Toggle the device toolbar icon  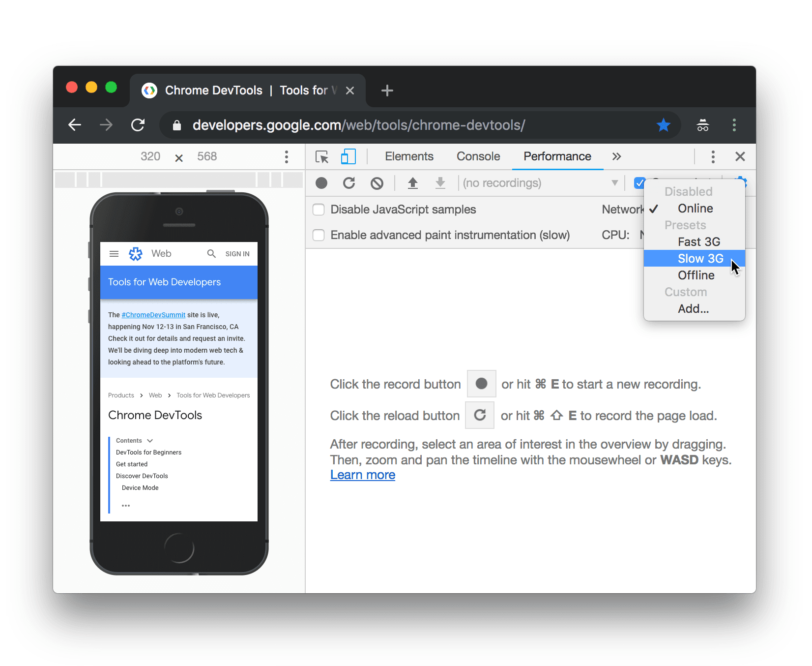point(348,157)
